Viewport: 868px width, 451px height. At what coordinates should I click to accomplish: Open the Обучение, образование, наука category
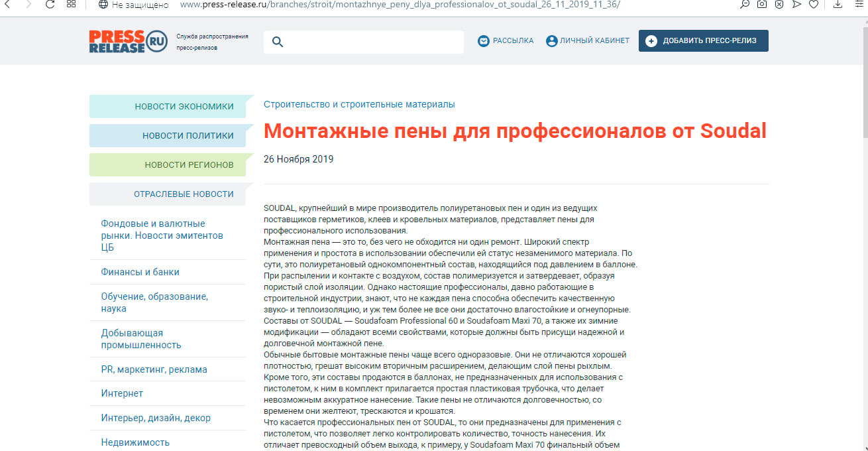(x=154, y=302)
